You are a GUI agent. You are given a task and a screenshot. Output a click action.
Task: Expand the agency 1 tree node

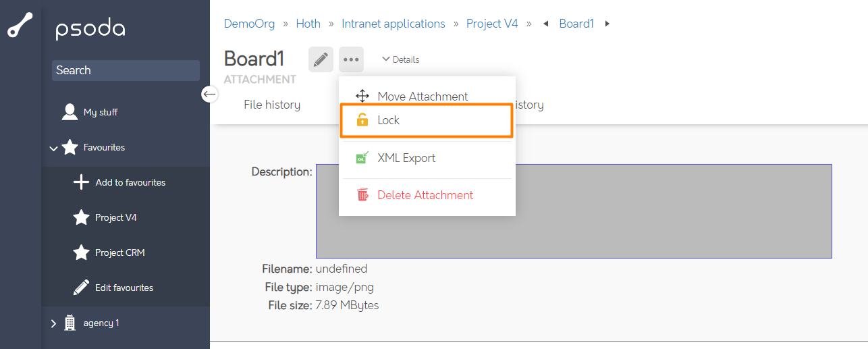pos(54,323)
